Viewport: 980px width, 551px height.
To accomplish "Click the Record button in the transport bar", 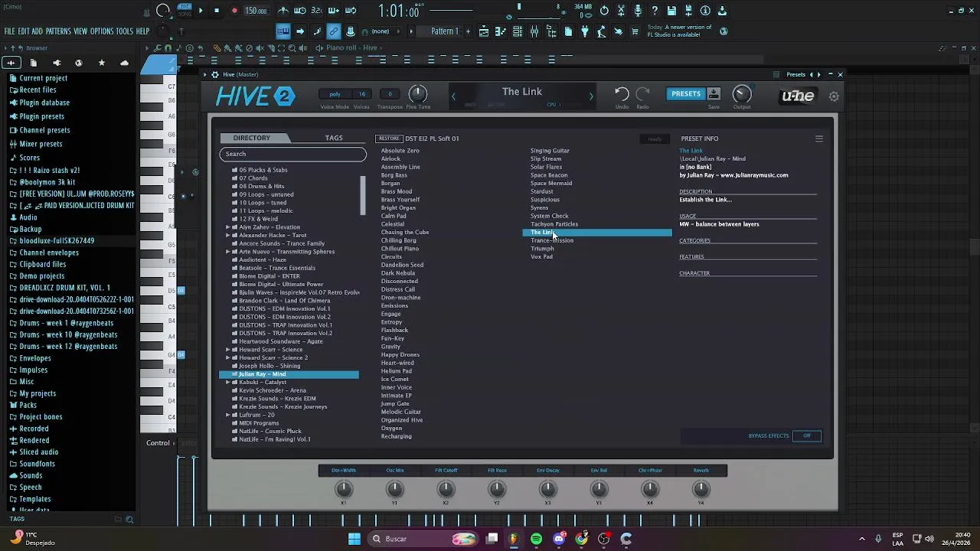I will pyautogui.click(x=234, y=11).
